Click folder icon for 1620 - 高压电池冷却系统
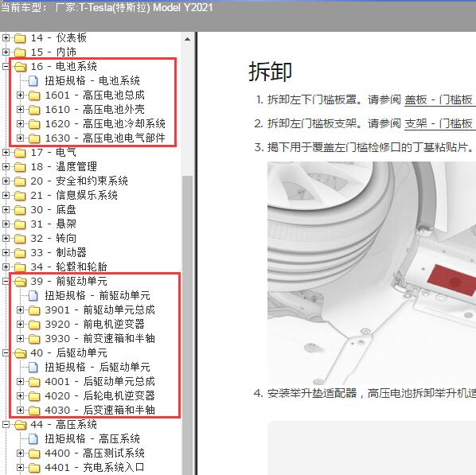The height and width of the screenshot is (475, 476). [x=34, y=124]
